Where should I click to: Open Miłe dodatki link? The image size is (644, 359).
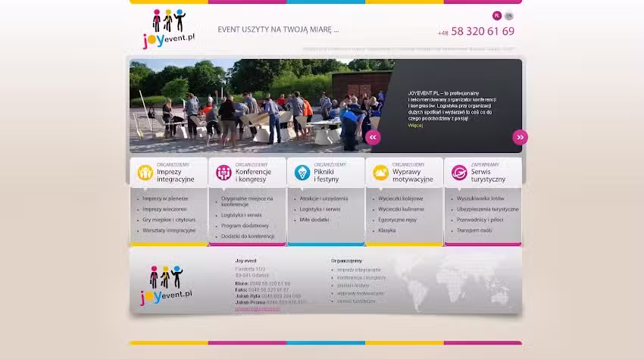[x=314, y=220]
